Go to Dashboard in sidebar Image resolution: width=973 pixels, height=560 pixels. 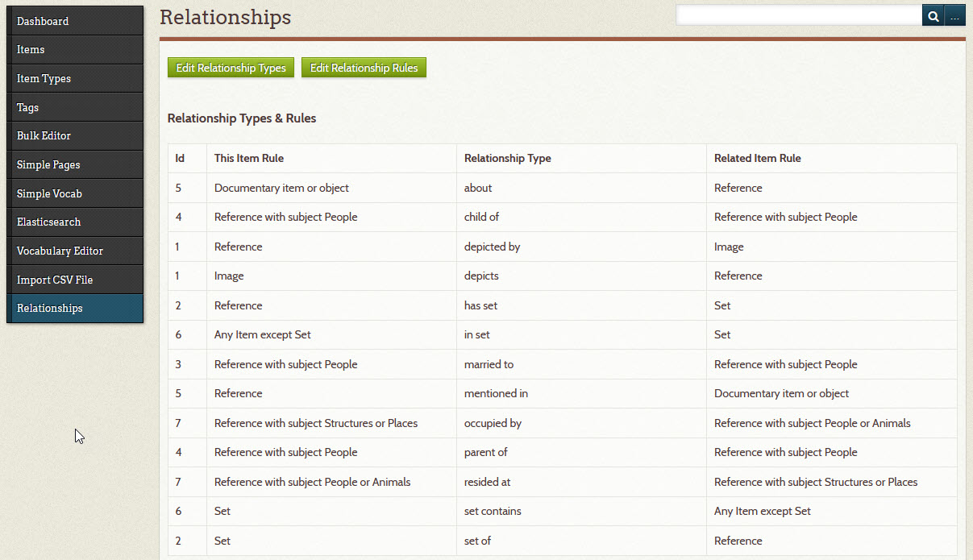coord(75,21)
